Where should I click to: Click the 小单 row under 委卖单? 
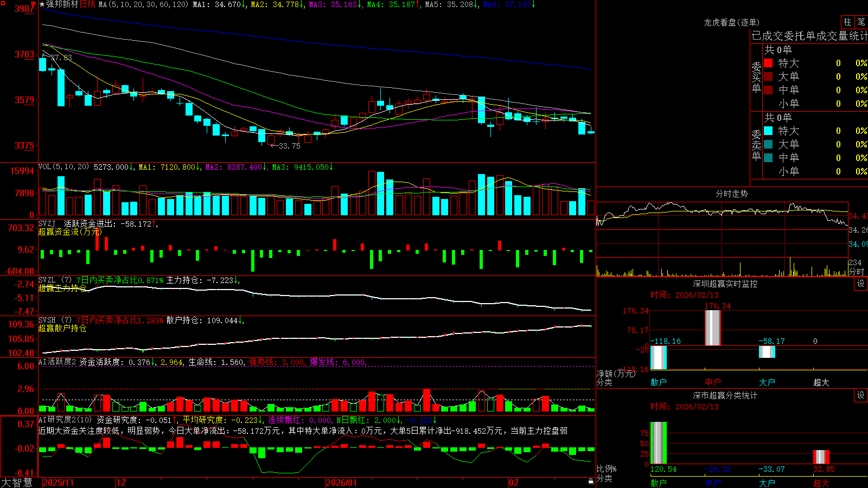click(x=815, y=171)
